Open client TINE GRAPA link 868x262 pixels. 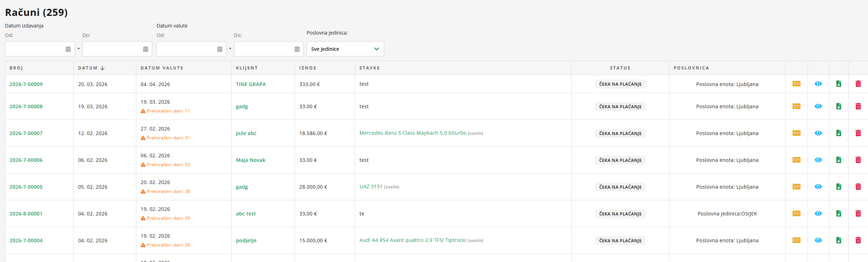251,84
